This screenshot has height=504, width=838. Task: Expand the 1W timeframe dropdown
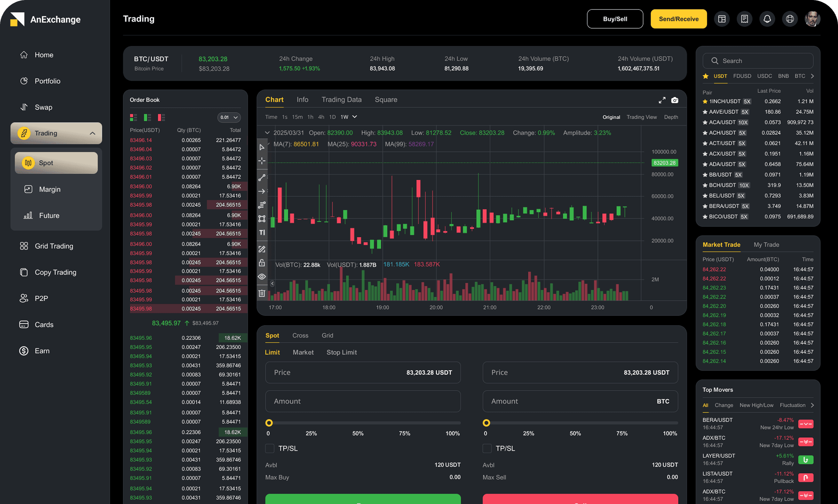355,117
